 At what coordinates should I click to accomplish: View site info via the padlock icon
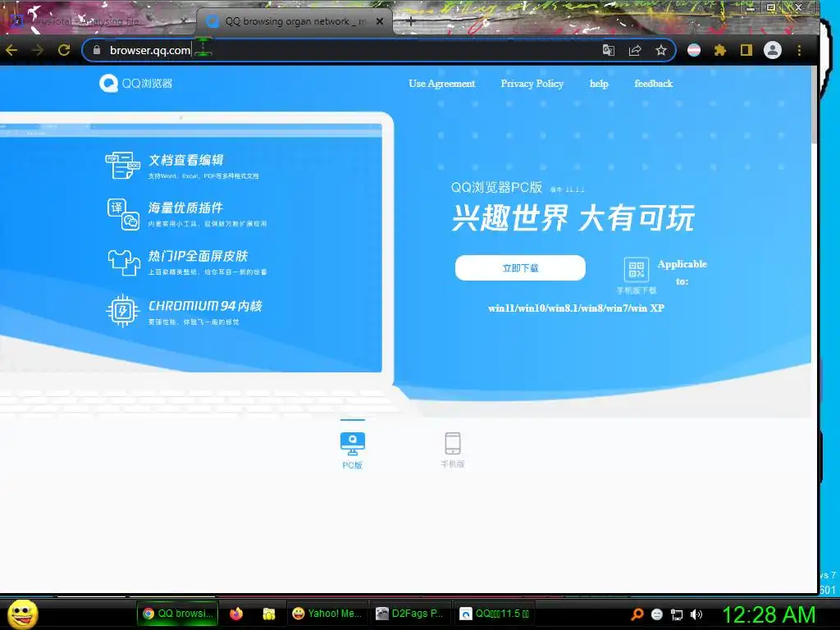(x=97, y=50)
